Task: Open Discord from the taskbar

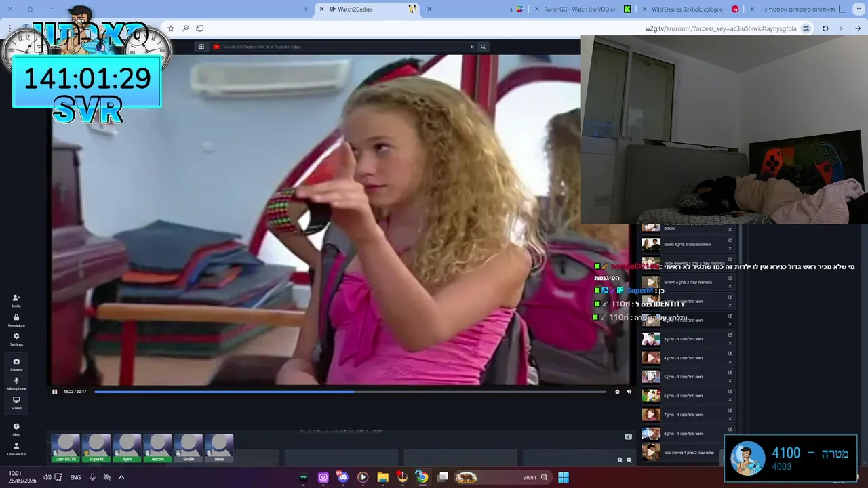Action: point(342,477)
